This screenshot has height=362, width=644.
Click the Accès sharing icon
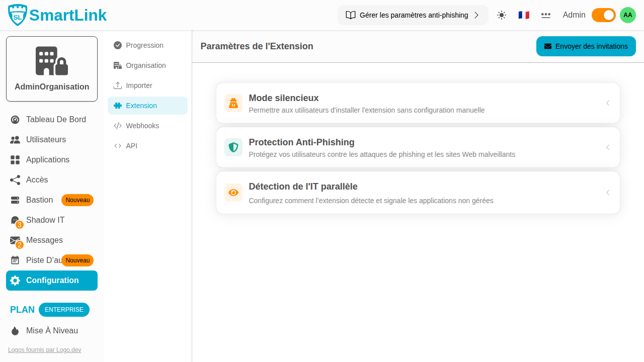click(x=15, y=179)
